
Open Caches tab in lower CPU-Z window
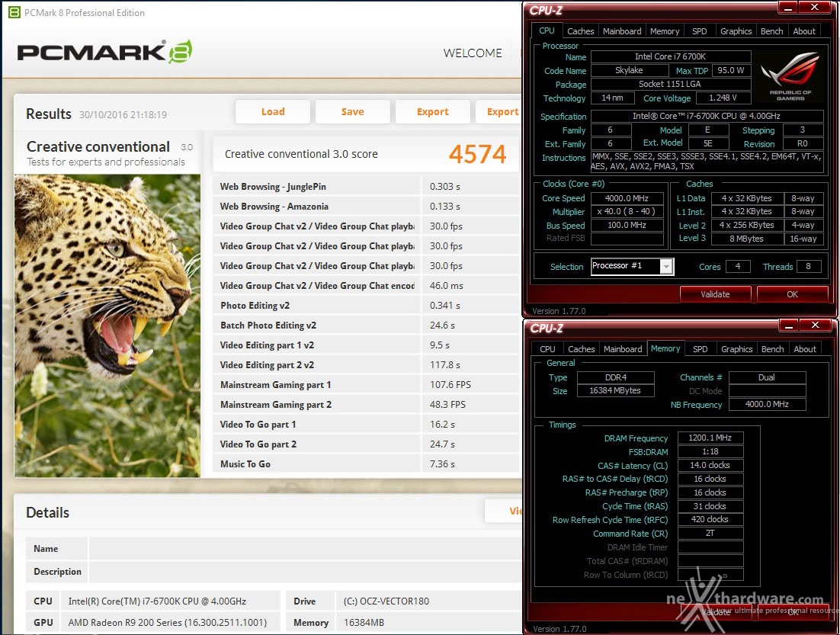(582, 349)
